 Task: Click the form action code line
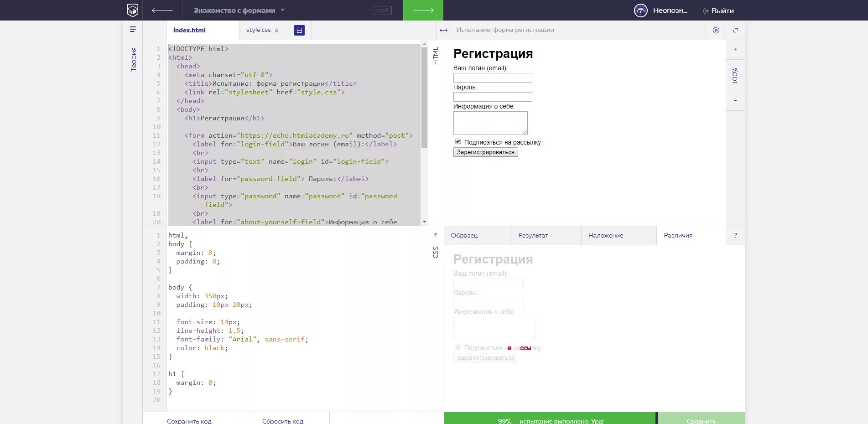(299, 135)
